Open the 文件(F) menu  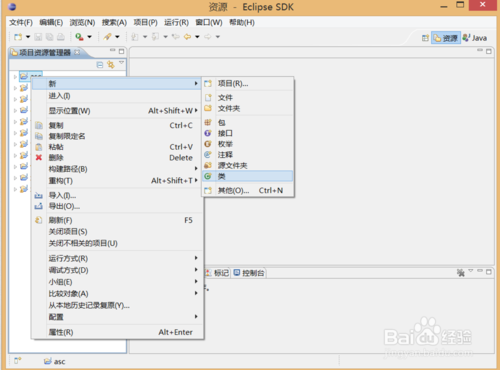pyautogui.click(x=21, y=22)
